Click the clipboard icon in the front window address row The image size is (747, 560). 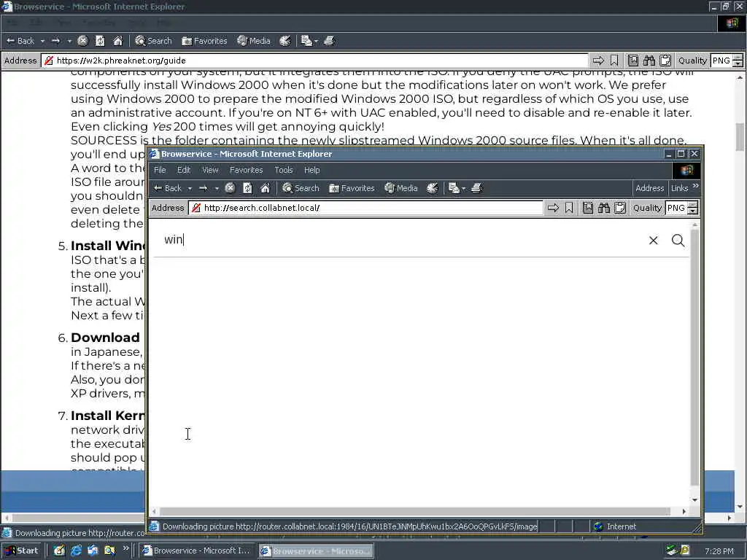(620, 208)
